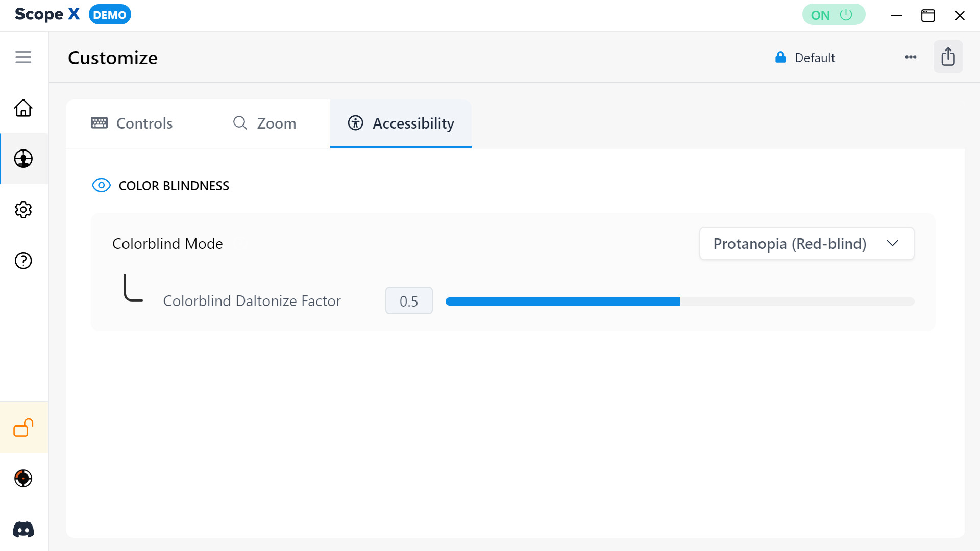Select the Customize crosshair sidebar icon
The width and height of the screenshot is (980, 551).
tap(23, 159)
